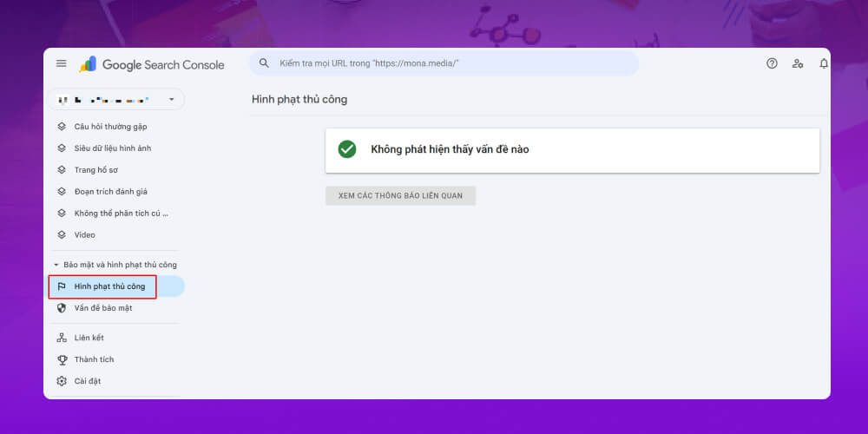
Task: Focus the URL inspection search field
Action: 451,63
